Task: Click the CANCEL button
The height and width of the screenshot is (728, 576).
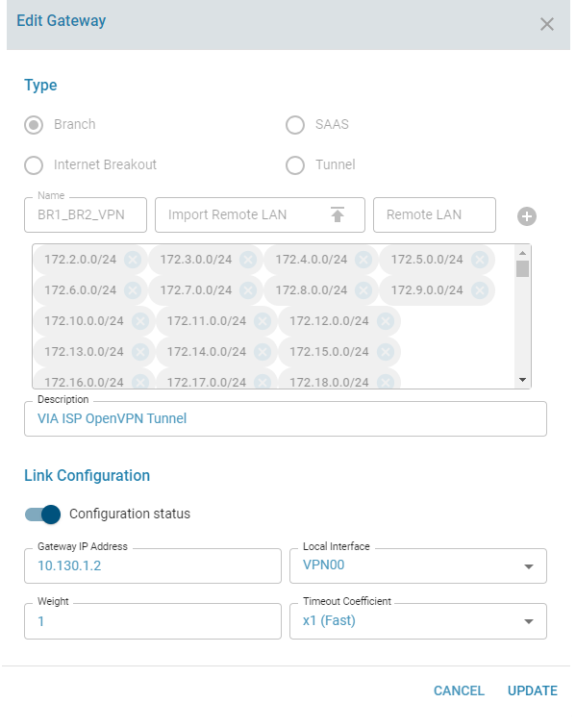Action: point(459,690)
